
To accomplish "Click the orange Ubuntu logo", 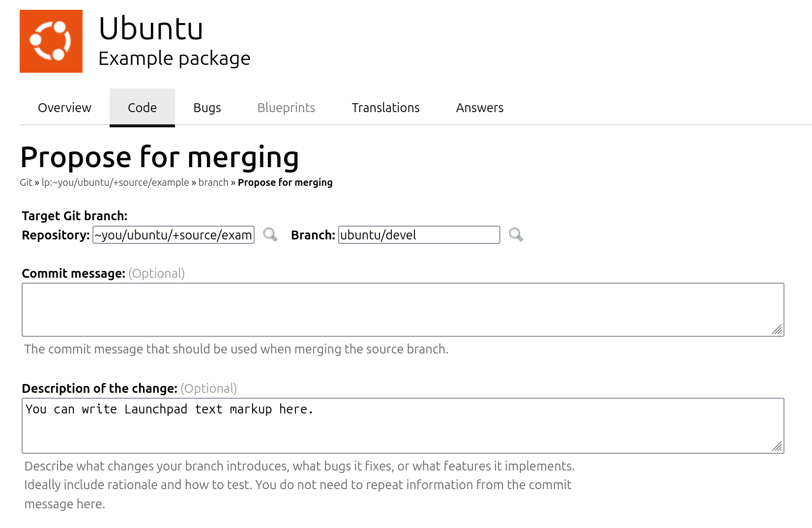I will [51, 41].
